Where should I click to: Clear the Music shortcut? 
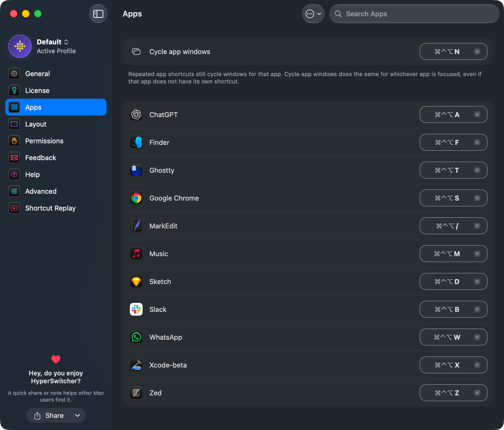(x=477, y=254)
